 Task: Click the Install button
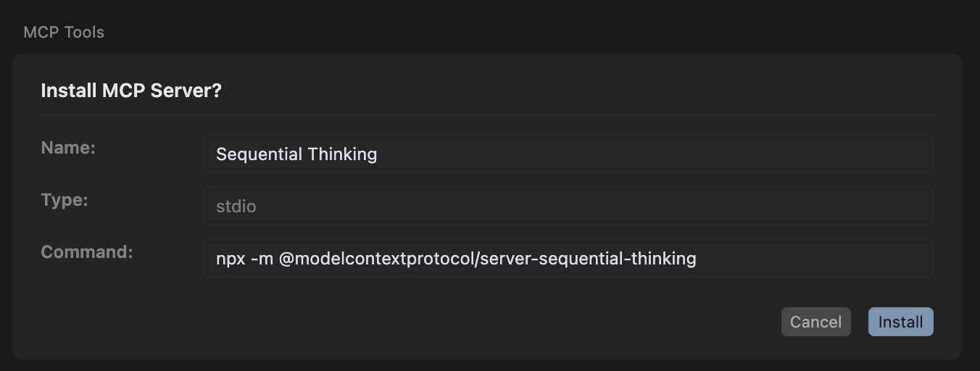coord(900,322)
